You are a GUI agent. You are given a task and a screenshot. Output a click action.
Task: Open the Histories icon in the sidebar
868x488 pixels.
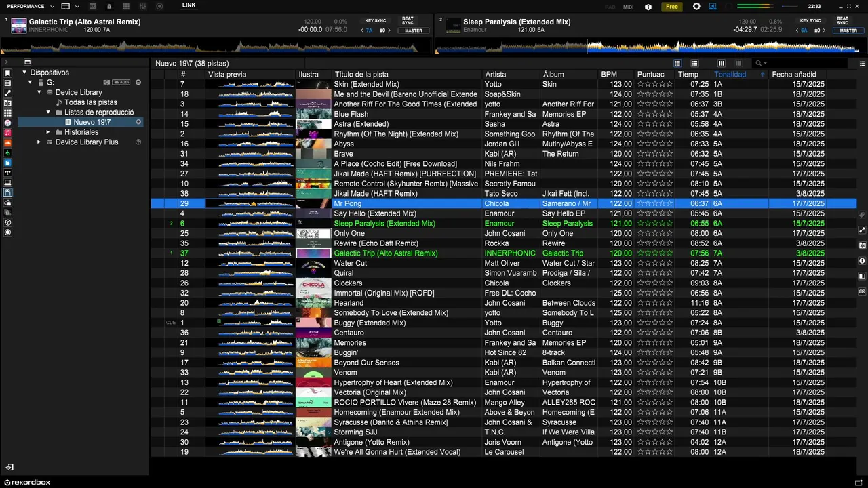click(x=7, y=222)
